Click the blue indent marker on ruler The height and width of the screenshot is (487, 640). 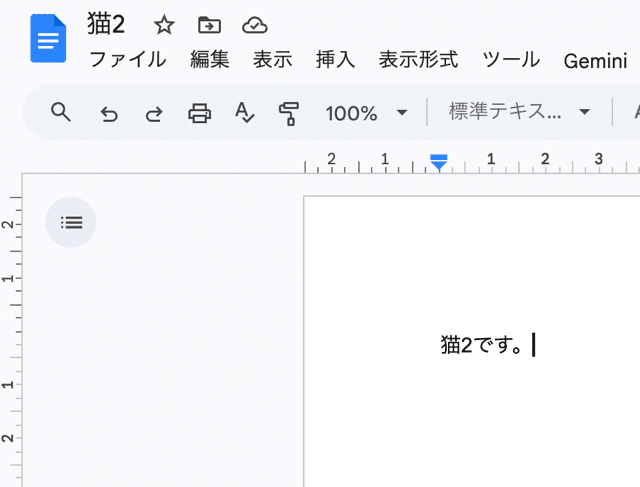(439, 162)
